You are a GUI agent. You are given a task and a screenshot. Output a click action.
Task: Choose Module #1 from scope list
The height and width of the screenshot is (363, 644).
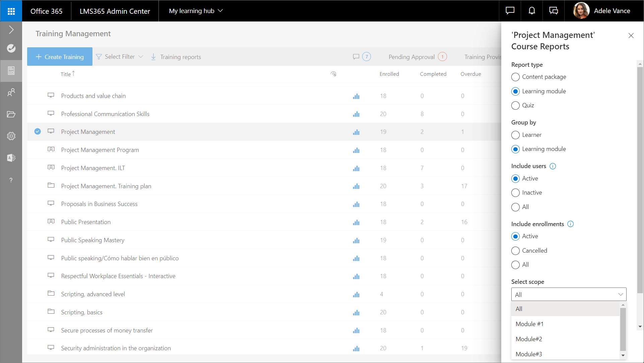pos(529,324)
